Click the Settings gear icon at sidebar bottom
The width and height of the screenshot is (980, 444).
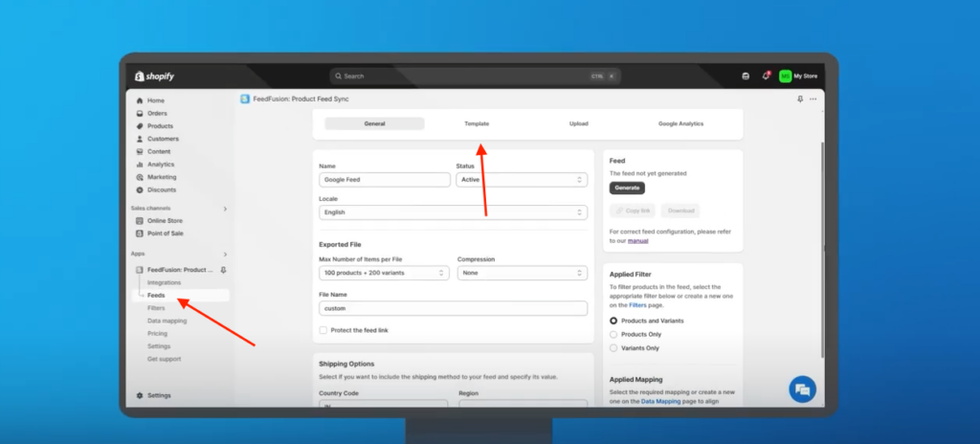coord(140,395)
